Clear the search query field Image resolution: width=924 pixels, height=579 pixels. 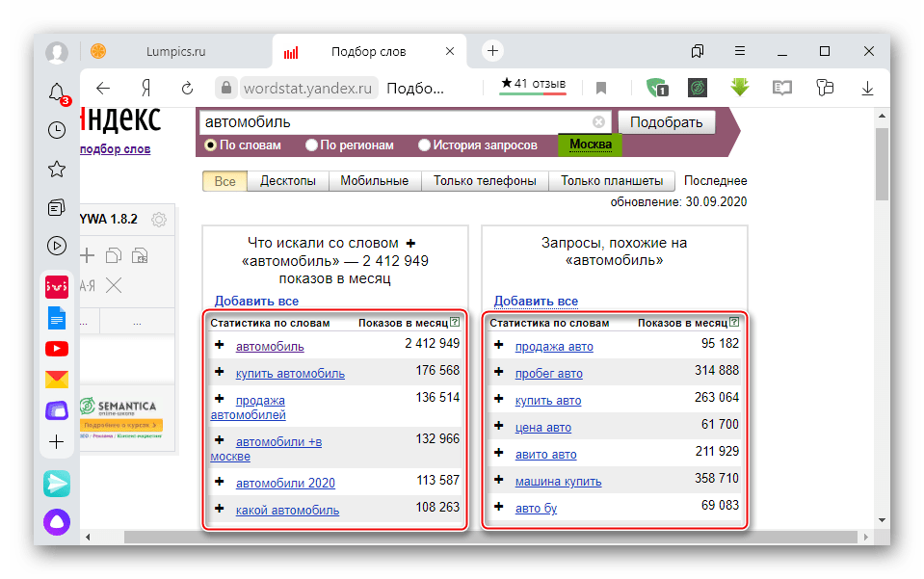598,122
